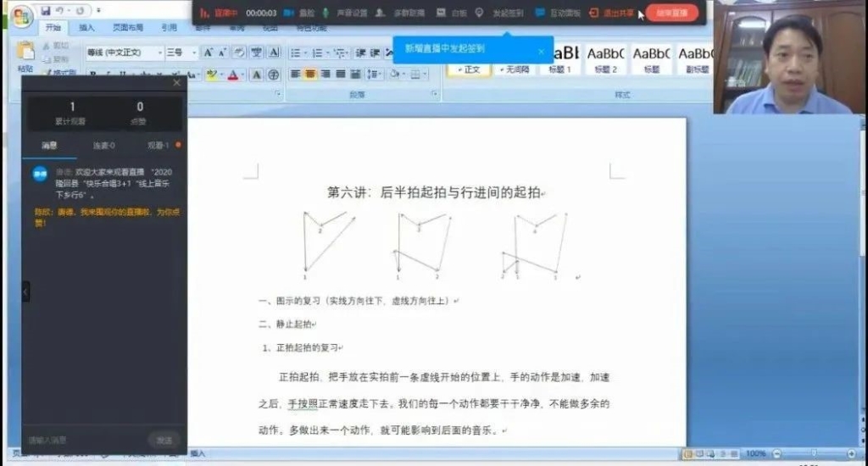
Task: Open highlight color dropdown arrow
Action: tap(221, 75)
